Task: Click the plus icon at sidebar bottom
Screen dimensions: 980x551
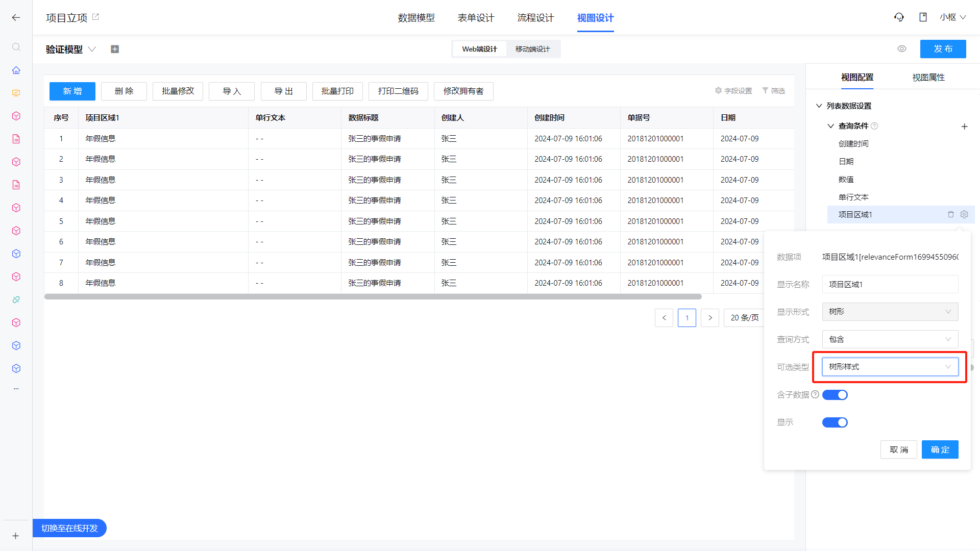Action: 16,536
